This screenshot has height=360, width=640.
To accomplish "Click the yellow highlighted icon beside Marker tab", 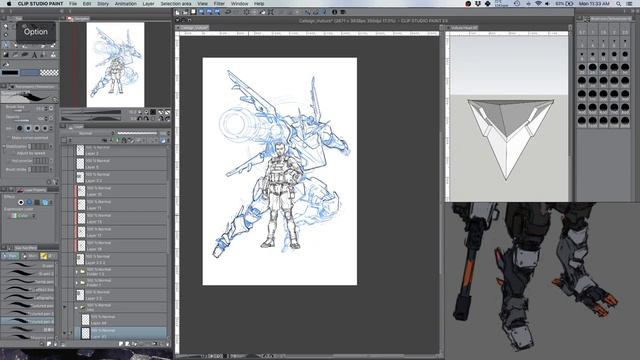I will coord(44,256).
